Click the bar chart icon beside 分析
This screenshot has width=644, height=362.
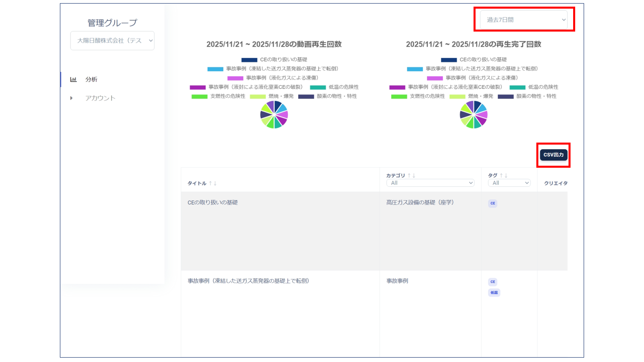73,80
